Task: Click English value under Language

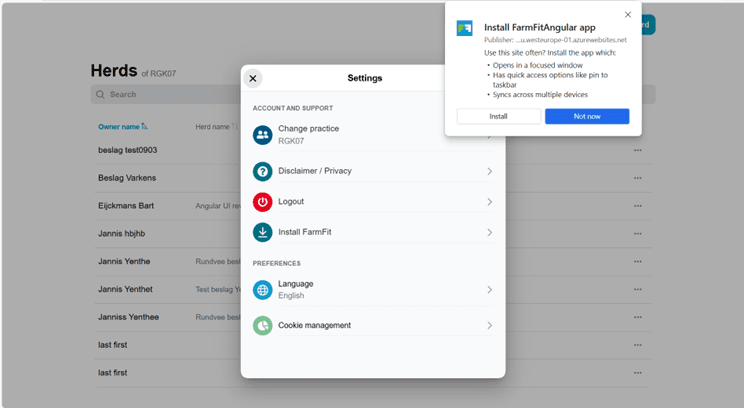Action: pos(291,296)
